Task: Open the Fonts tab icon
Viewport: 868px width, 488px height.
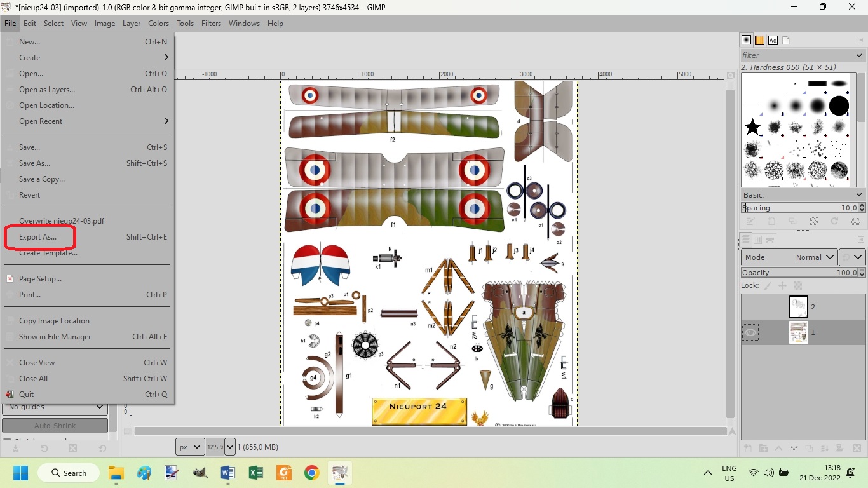Action: (x=773, y=40)
